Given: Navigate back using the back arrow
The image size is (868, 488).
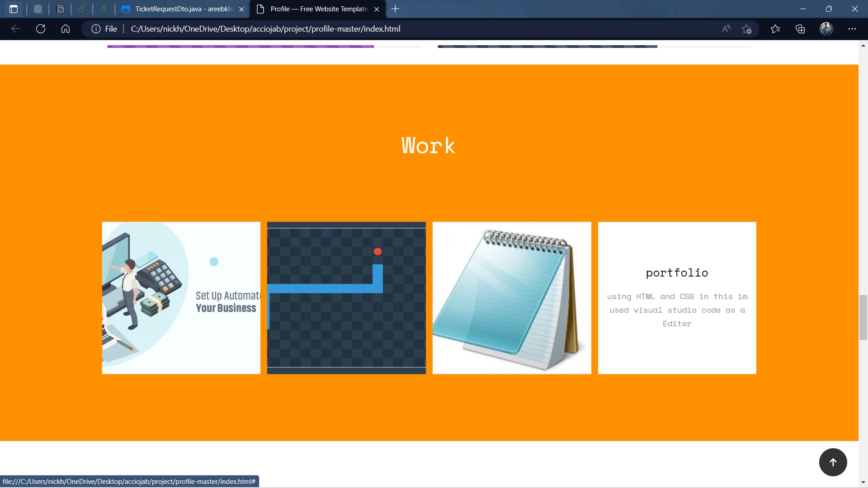Looking at the screenshot, I should click(16, 28).
